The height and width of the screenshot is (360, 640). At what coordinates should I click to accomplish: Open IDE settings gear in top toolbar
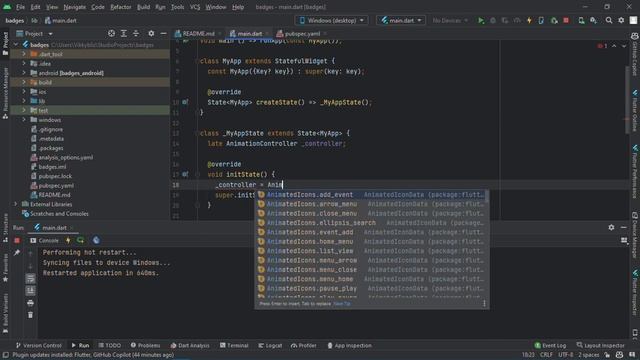point(621,20)
